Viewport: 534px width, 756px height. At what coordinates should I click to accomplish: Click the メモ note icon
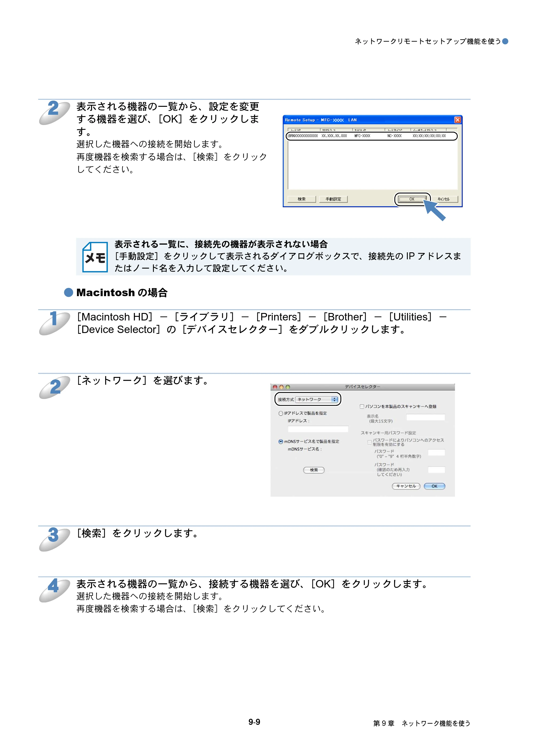(x=95, y=257)
